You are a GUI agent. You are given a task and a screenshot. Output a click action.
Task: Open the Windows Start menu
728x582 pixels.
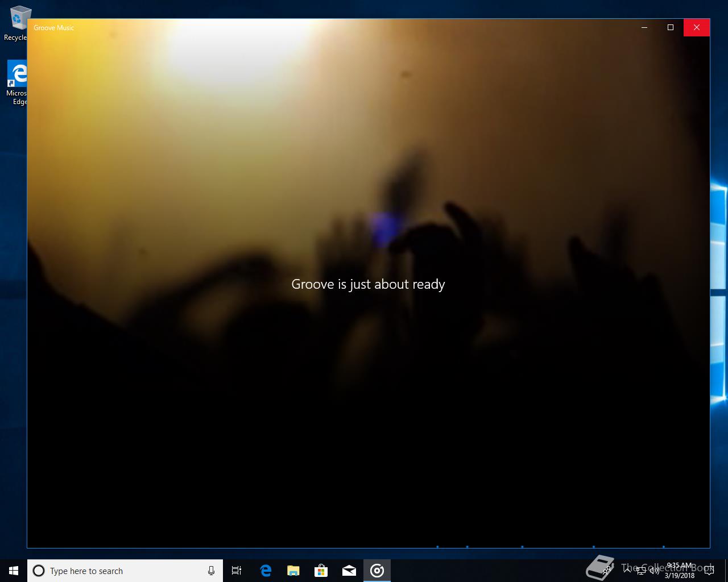(14, 571)
